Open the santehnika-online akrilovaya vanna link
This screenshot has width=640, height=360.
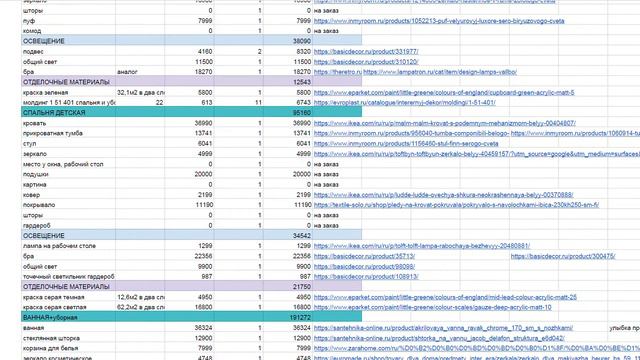(443, 328)
